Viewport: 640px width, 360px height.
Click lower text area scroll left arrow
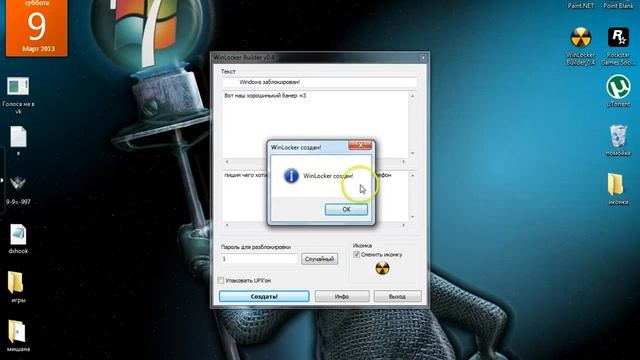[x=227, y=225]
